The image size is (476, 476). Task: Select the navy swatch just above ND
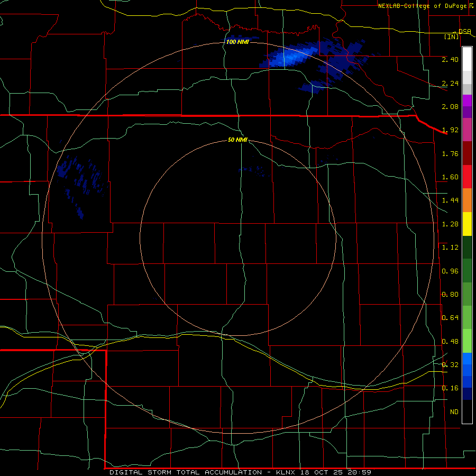467,394
